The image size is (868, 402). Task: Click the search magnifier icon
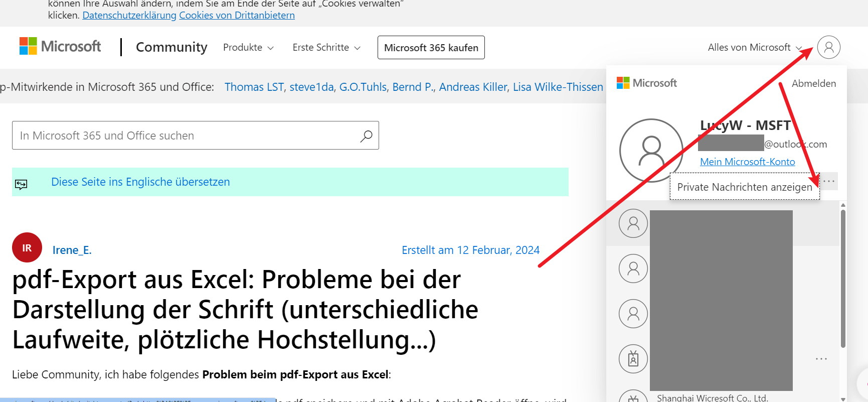(366, 136)
